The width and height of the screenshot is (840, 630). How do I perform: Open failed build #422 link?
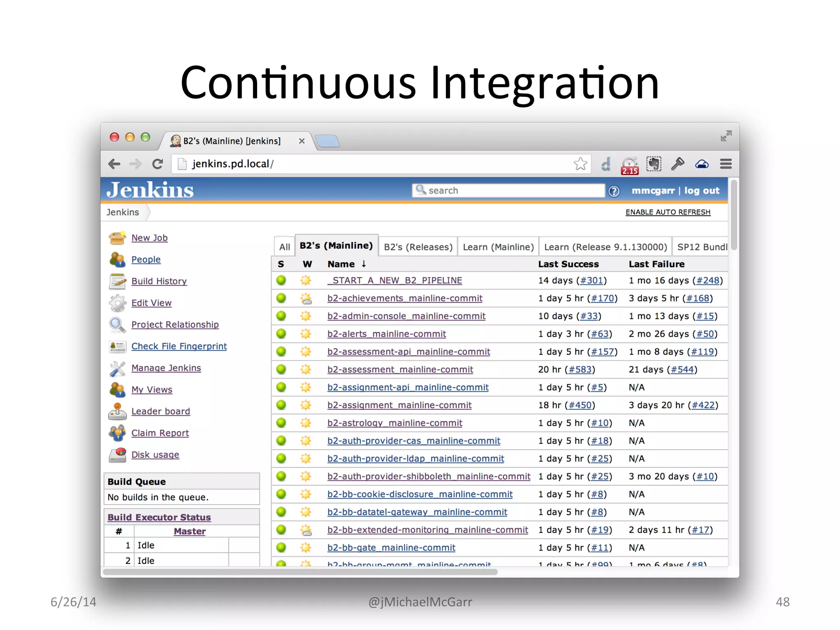pyautogui.click(x=703, y=405)
